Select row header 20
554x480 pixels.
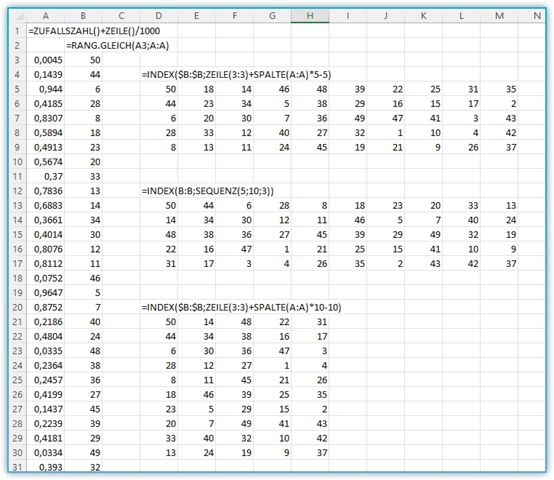[17, 307]
